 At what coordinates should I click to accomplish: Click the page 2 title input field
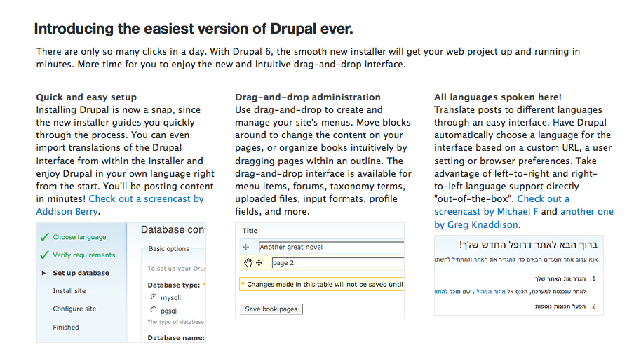tap(337, 263)
